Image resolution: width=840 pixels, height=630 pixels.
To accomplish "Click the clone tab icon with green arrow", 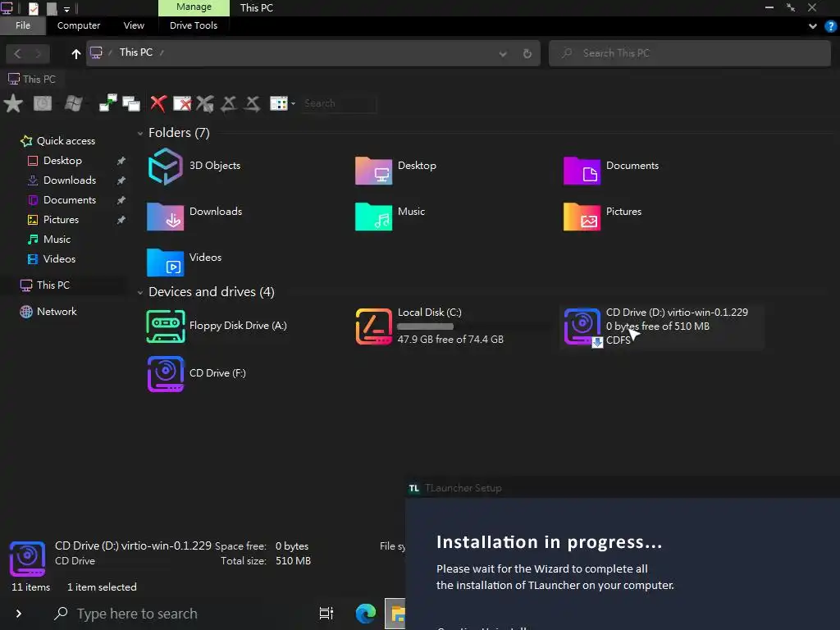I will (x=107, y=103).
